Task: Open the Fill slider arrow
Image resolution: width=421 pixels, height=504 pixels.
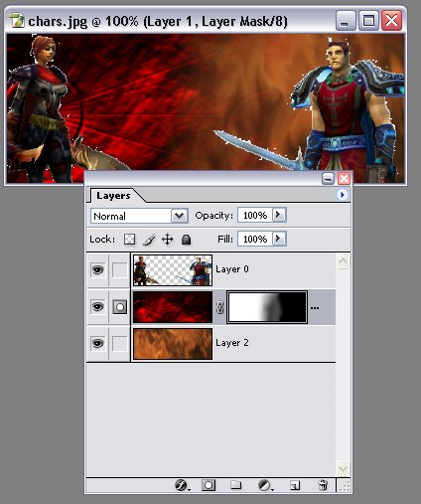Action: click(279, 239)
